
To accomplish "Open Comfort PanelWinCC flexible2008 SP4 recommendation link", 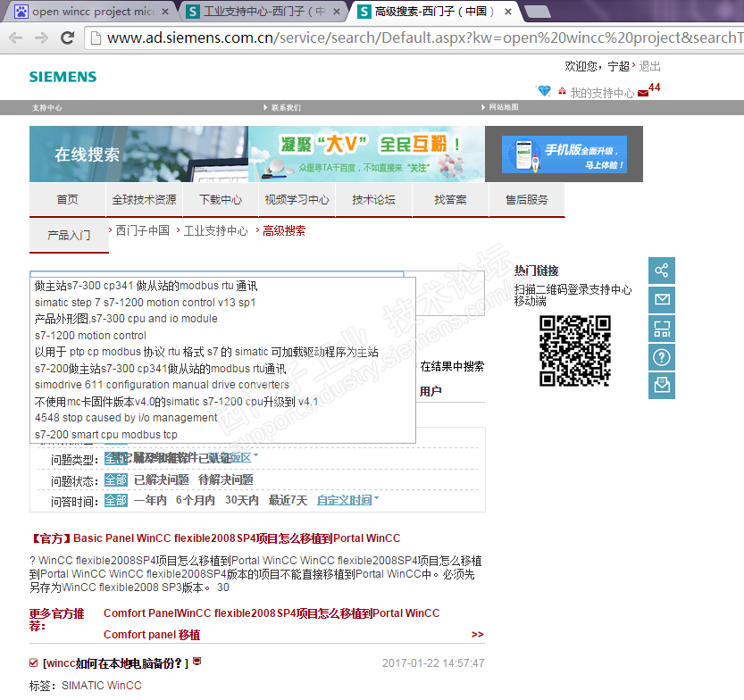I will tap(272, 613).
